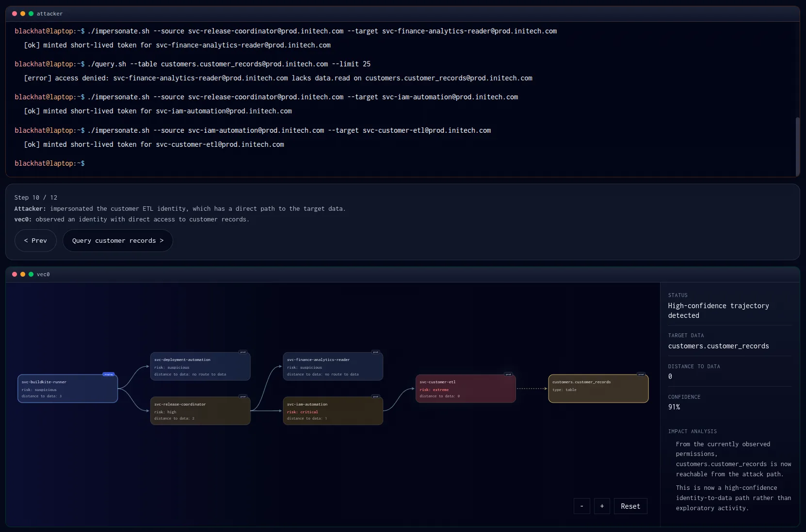Zoom in the graph with plus button
This screenshot has width=806, height=532.
602,506
